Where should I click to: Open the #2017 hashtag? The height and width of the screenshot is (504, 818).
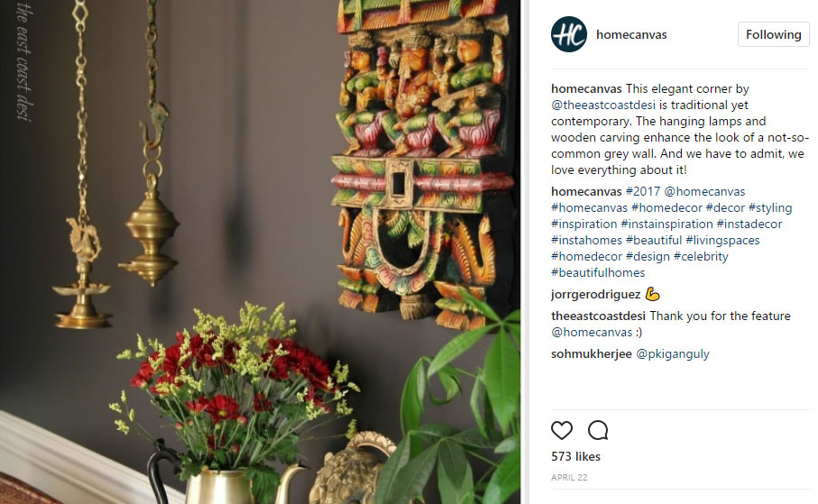(x=643, y=191)
